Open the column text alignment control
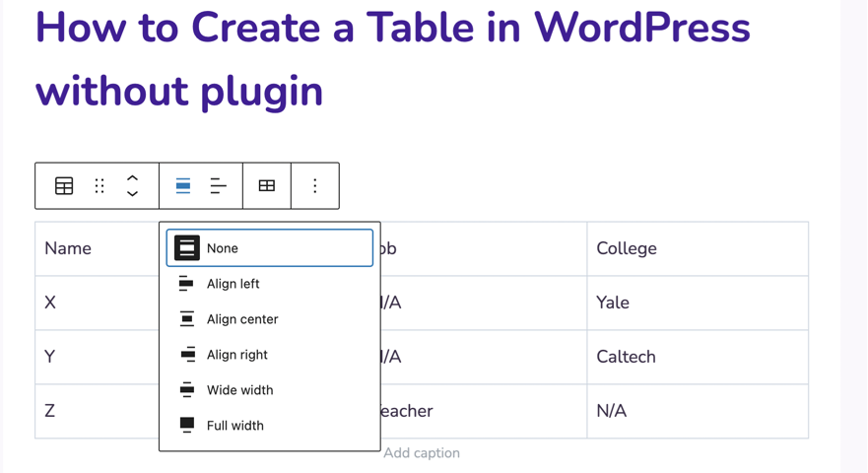The image size is (868, 473). 219,185
